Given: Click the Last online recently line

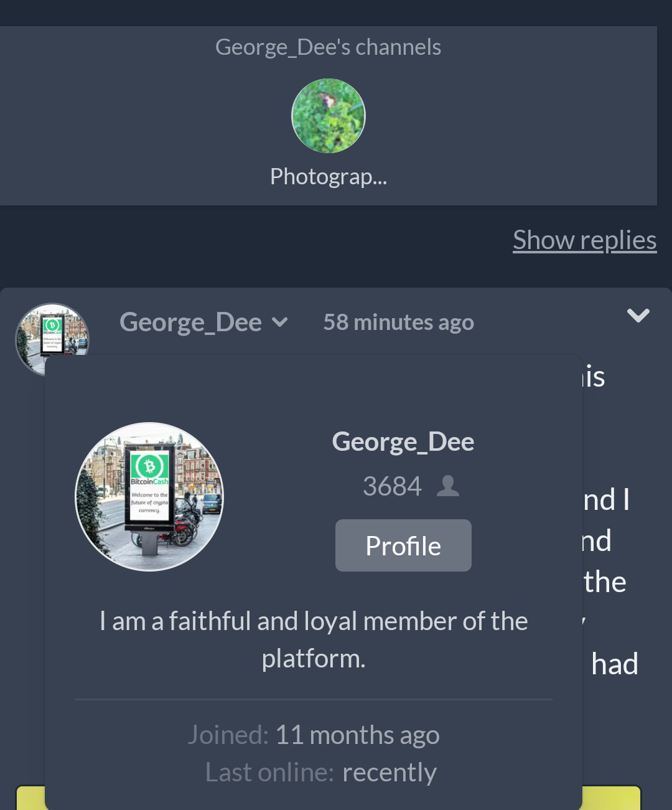Looking at the screenshot, I should pyautogui.click(x=321, y=773).
